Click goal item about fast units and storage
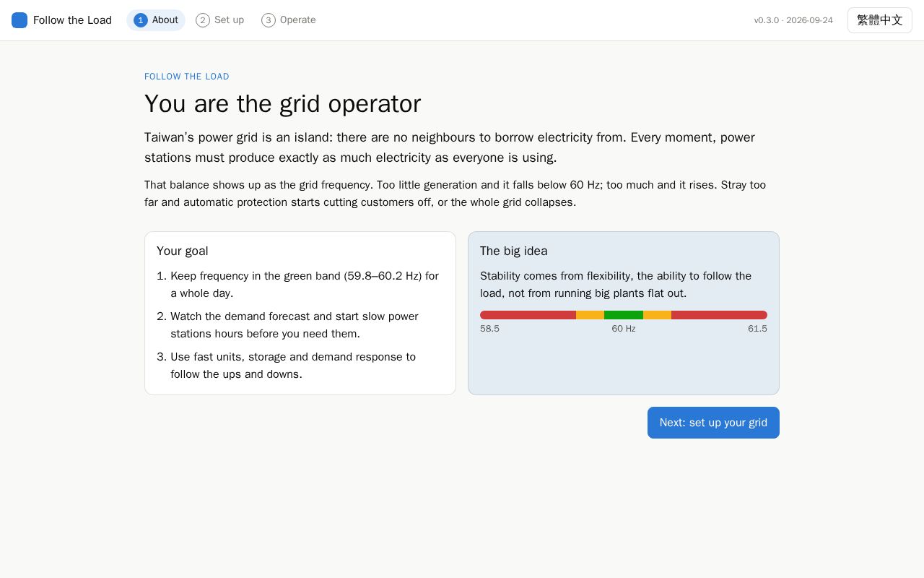This screenshot has width=924, height=578. click(294, 366)
